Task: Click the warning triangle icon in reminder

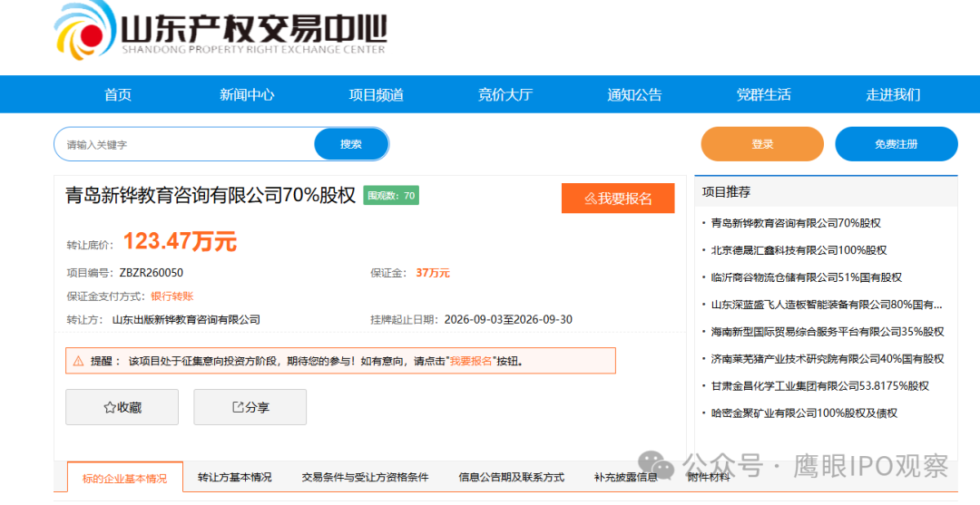Action: (x=78, y=362)
